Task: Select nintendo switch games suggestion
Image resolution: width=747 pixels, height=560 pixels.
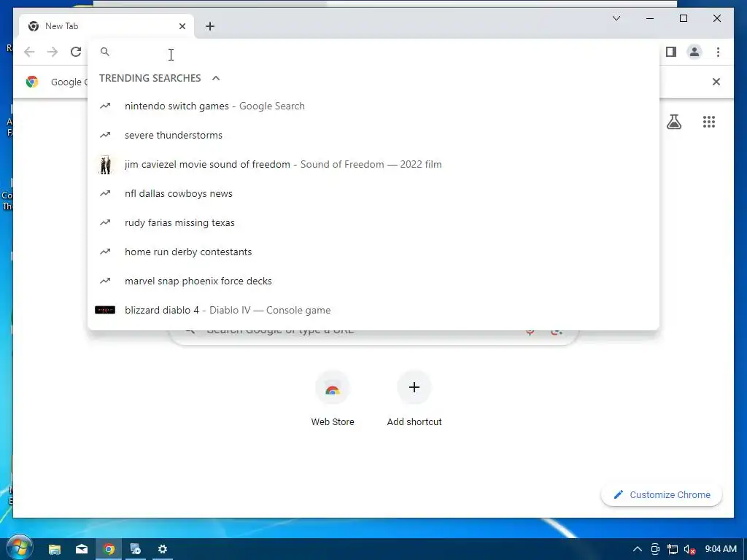Action: (373, 106)
